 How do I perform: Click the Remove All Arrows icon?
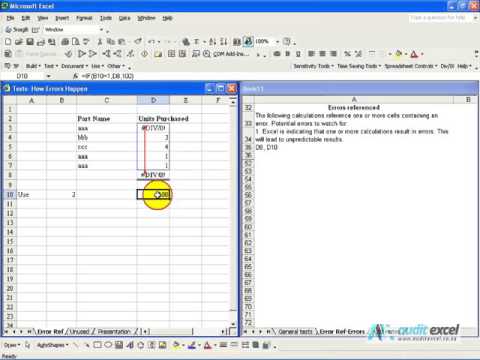tap(131, 54)
